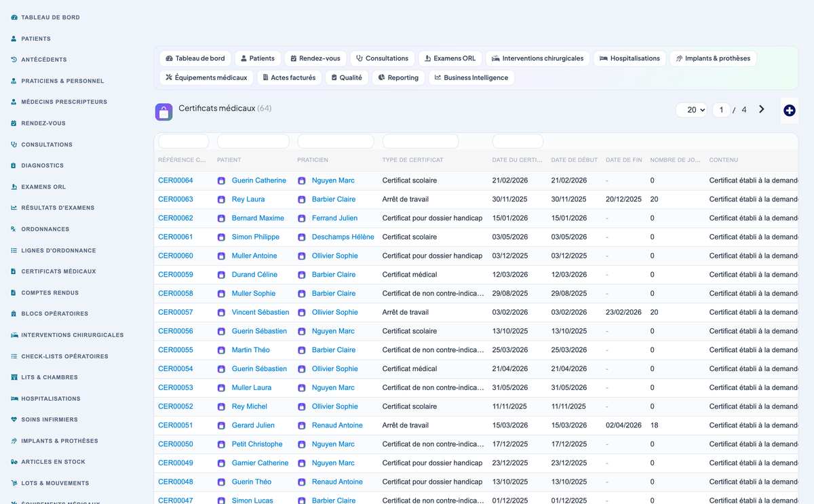Click the Lits & Chambres sidebar icon

coord(14,377)
